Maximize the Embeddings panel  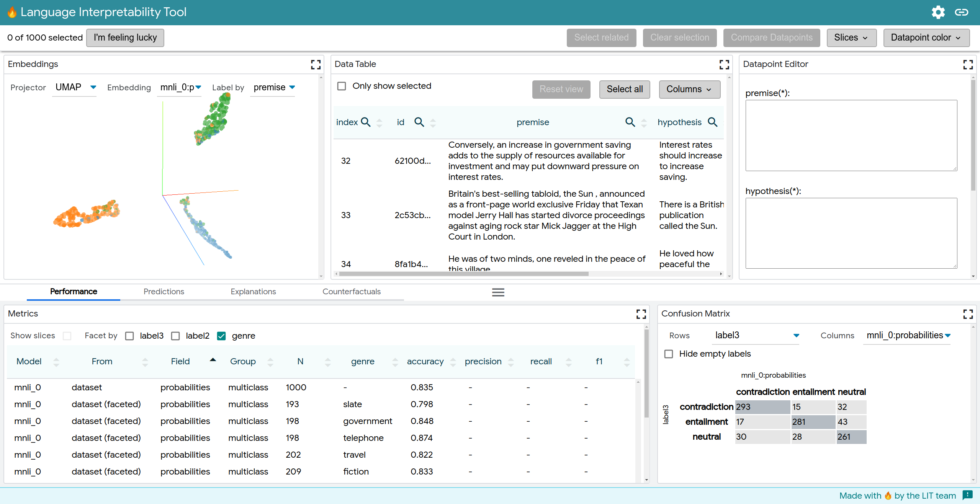[x=316, y=64]
